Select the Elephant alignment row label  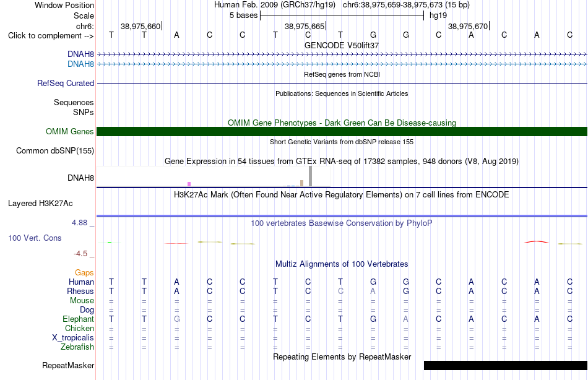pos(79,319)
